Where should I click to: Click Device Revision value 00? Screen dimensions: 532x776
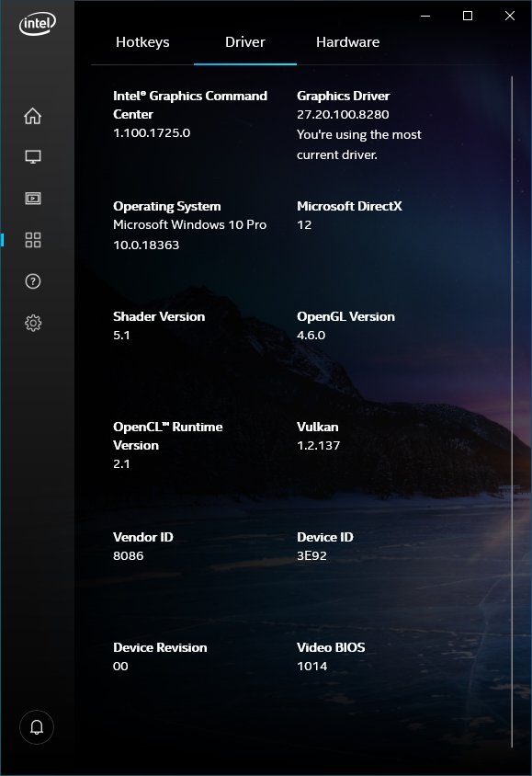click(x=120, y=667)
